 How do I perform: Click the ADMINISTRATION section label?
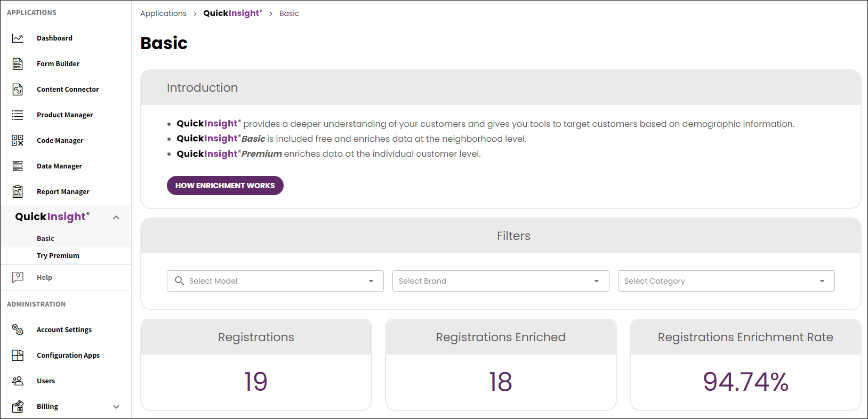point(36,304)
